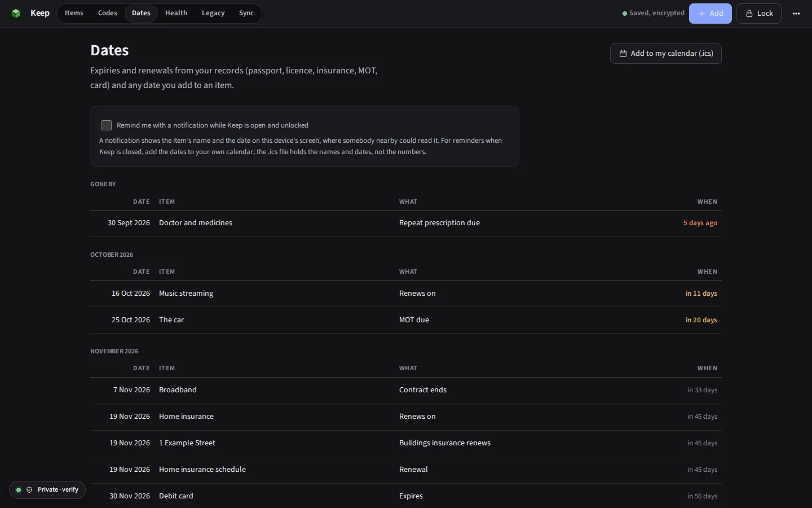
Task: Click the Expires cell for Debit card
Action: tap(411, 496)
